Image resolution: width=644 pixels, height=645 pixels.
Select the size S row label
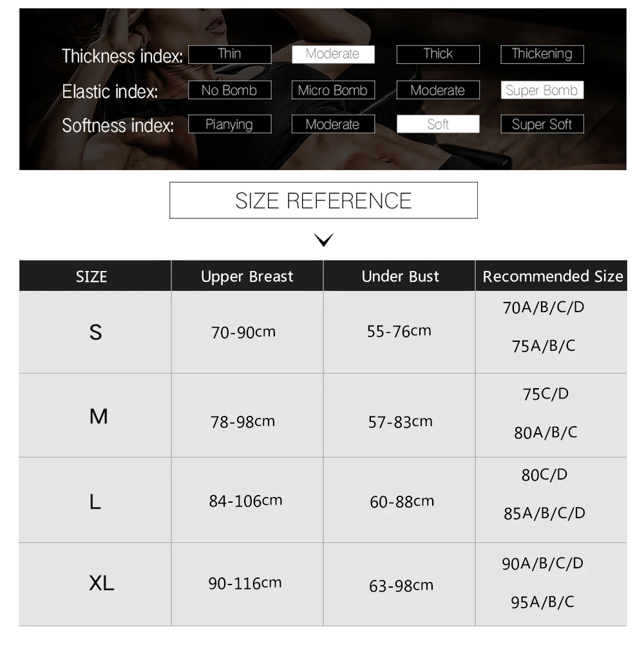point(95,332)
